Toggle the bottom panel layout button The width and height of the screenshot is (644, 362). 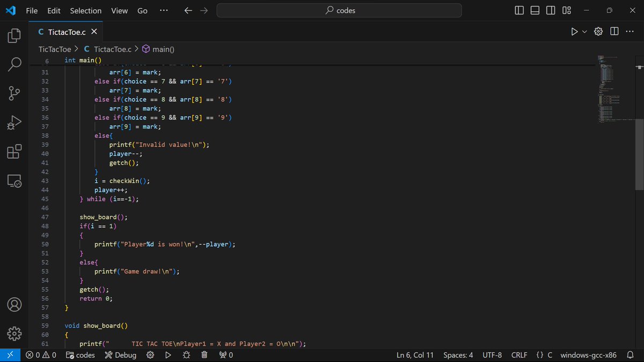(535, 11)
